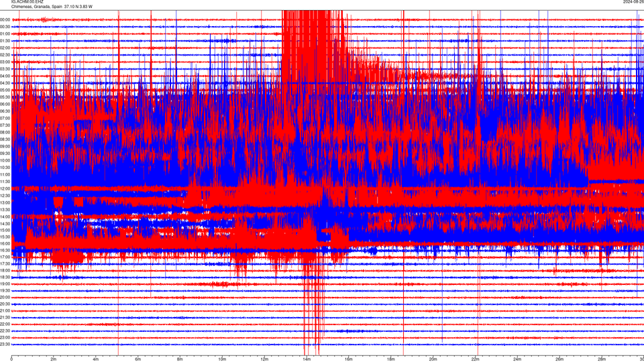Select the 19:00 trace time label
This screenshot has height=362, width=644.
5,284
